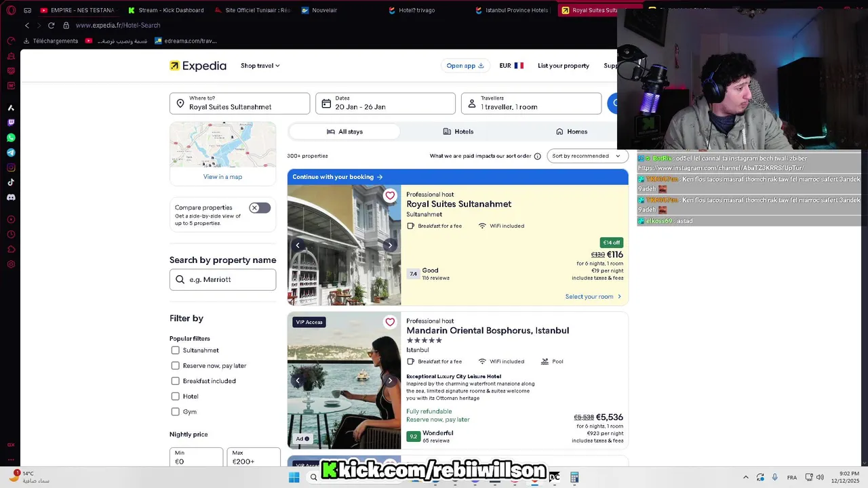
Task: Show next photo of Royal Suites Sultanahmet
Action: 390,245
